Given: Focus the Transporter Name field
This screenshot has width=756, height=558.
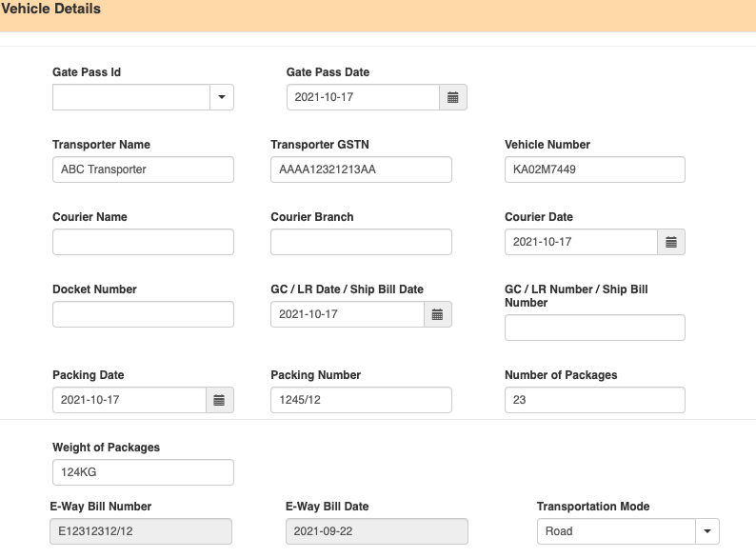Looking at the screenshot, I should (143, 169).
